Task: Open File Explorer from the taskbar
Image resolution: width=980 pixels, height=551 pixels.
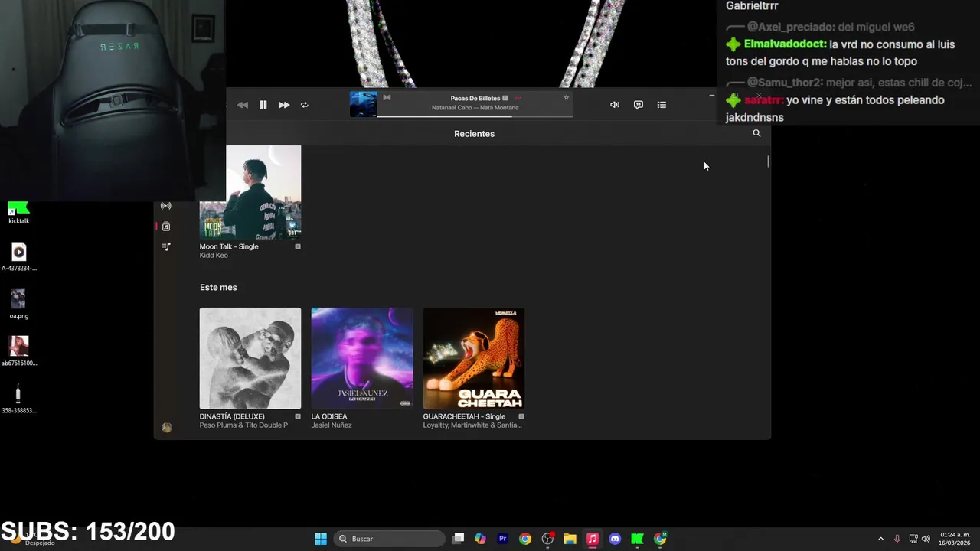Action: coord(570,539)
